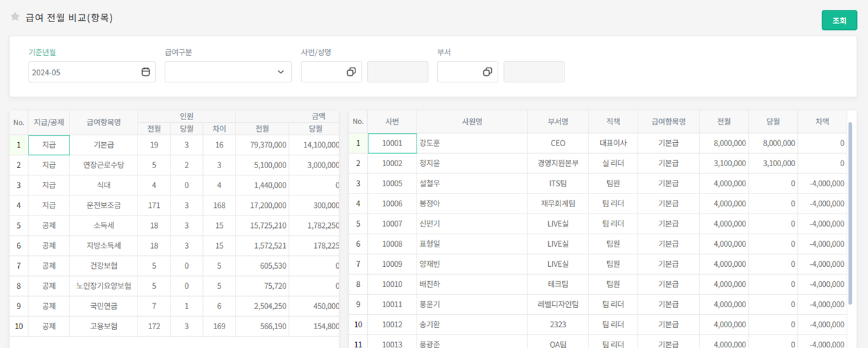
Task: Sort by 사원명 column header
Action: (x=472, y=121)
